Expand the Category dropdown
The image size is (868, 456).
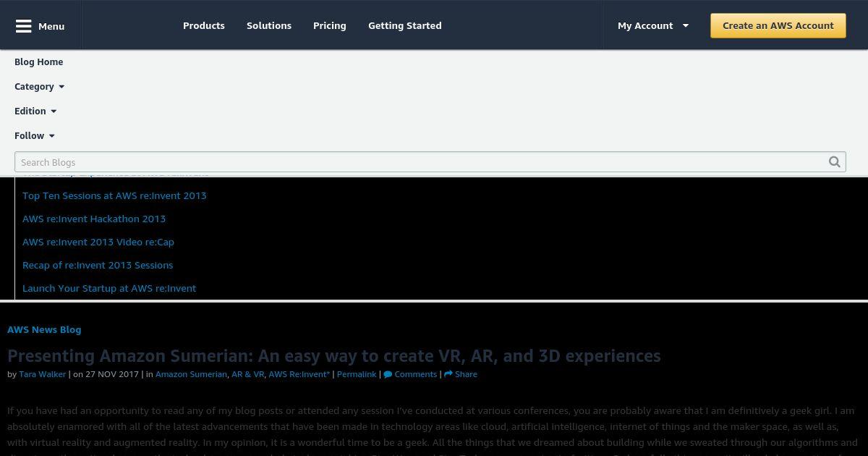click(x=39, y=86)
